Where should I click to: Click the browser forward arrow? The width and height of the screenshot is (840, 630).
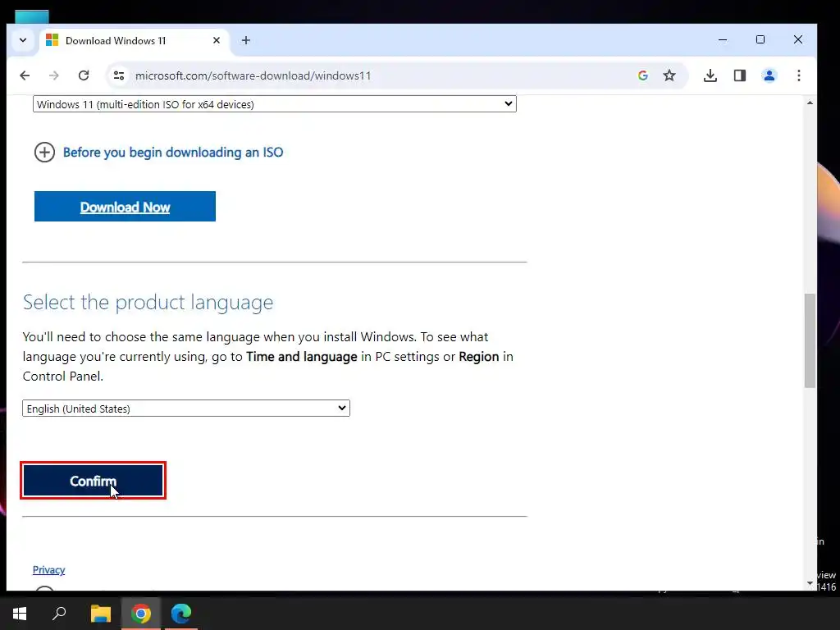pyautogui.click(x=53, y=75)
